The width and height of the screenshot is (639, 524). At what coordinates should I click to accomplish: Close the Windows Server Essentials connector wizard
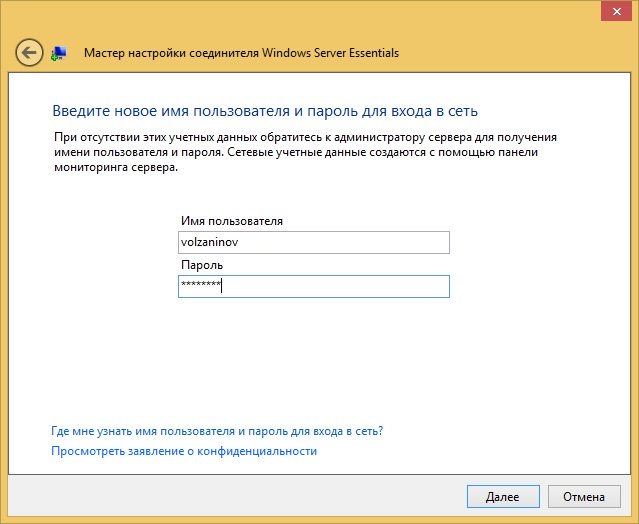617,12
